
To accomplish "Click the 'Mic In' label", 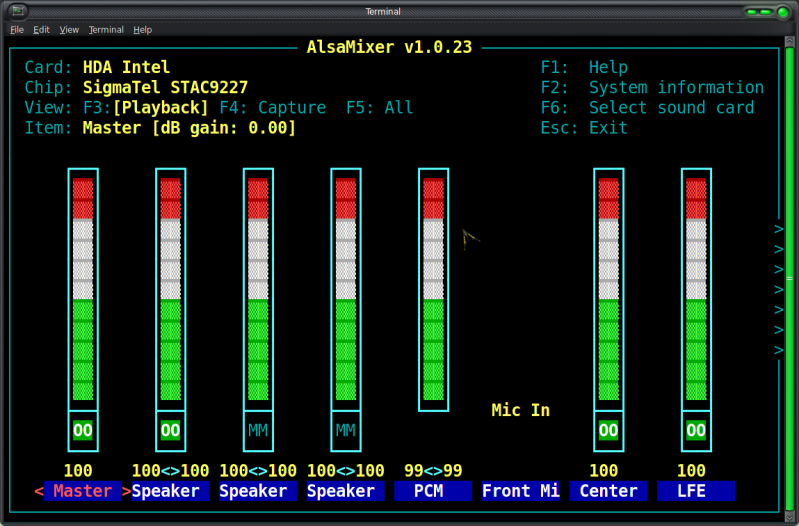I will click(x=521, y=410).
